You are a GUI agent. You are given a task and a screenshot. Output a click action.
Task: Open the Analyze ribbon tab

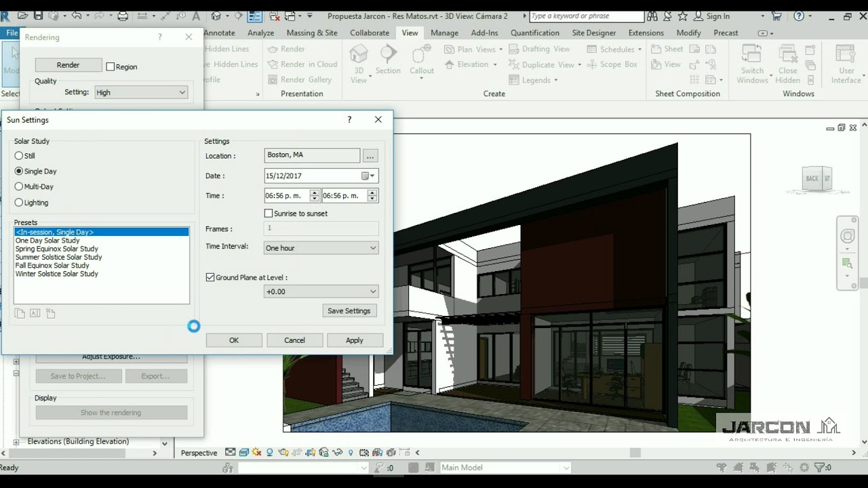click(x=261, y=33)
